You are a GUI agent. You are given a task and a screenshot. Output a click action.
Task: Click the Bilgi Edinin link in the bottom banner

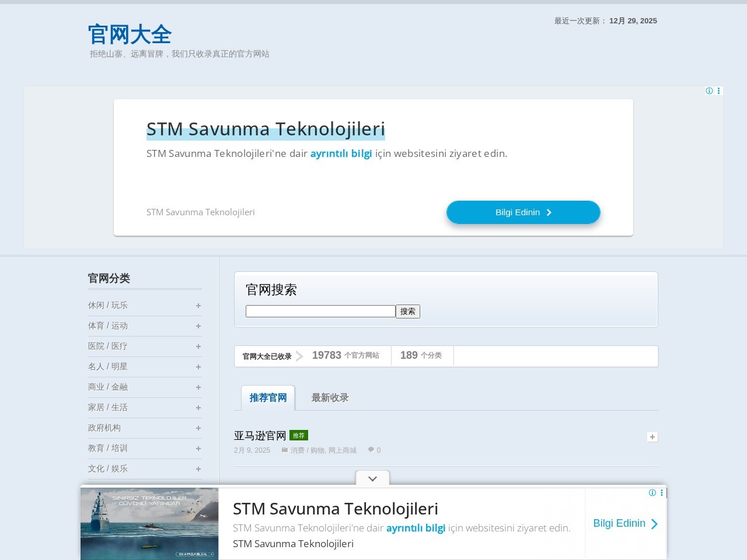tap(626, 523)
